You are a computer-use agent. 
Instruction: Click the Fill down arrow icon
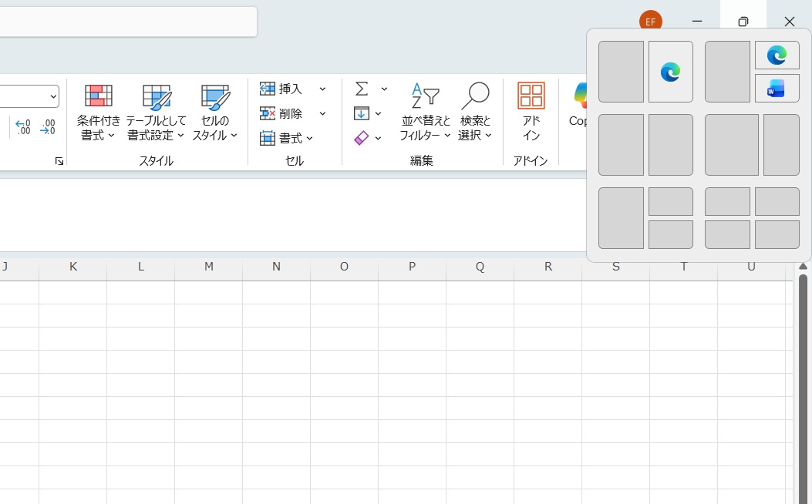(363, 113)
